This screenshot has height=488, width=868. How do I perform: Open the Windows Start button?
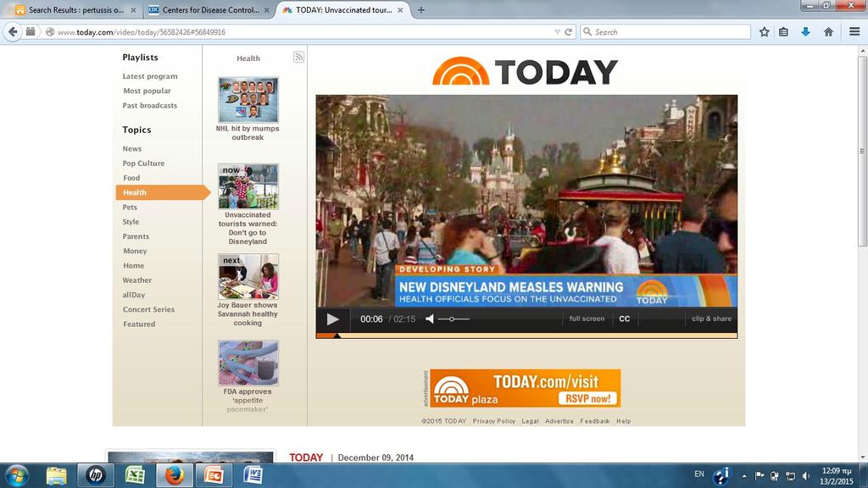[x=17, y=476]
